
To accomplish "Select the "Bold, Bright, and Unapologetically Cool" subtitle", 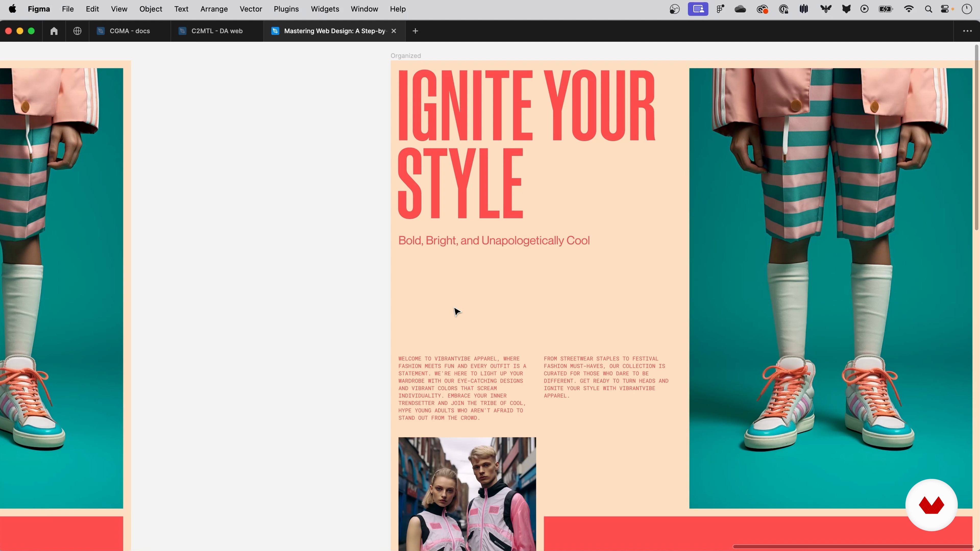I will click(494, 240).
